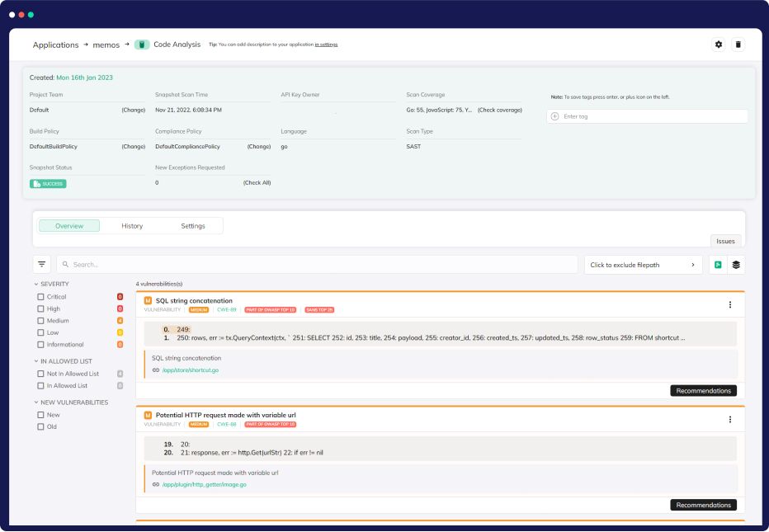Click Recommendations for SQL string concatenation

click(x=703, y=390)
